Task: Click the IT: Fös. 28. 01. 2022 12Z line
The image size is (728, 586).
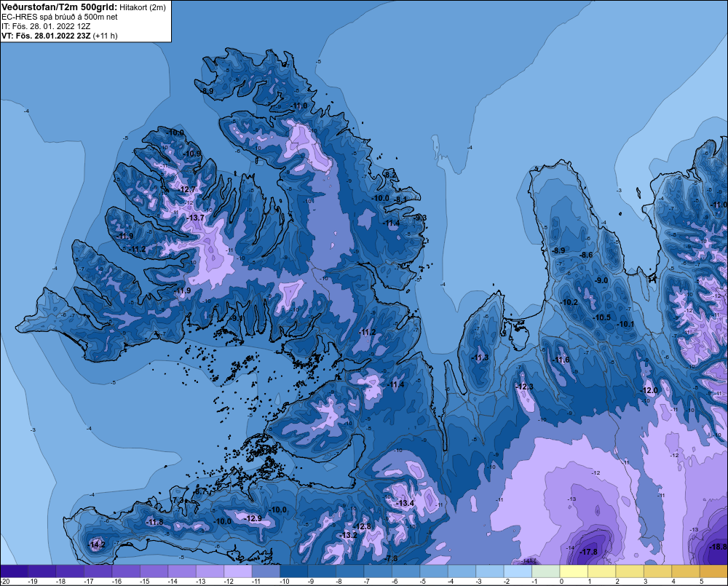Action: (x=46, y=26)
